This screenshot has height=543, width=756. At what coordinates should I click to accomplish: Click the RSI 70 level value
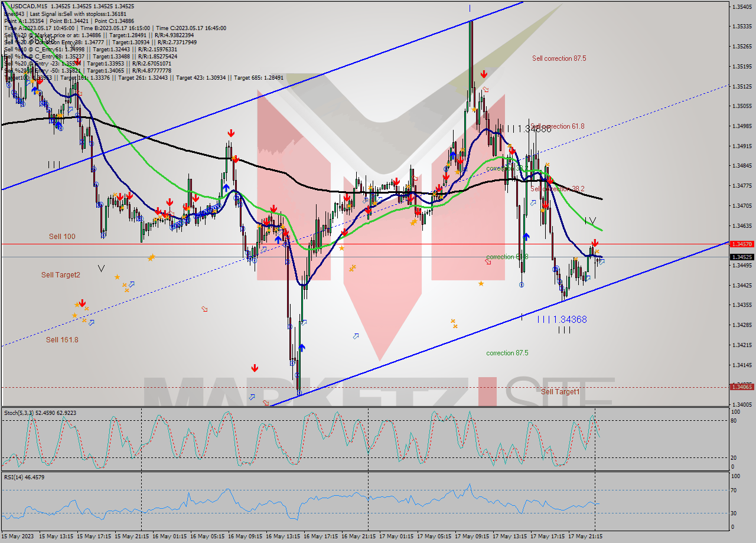[734, 490]
